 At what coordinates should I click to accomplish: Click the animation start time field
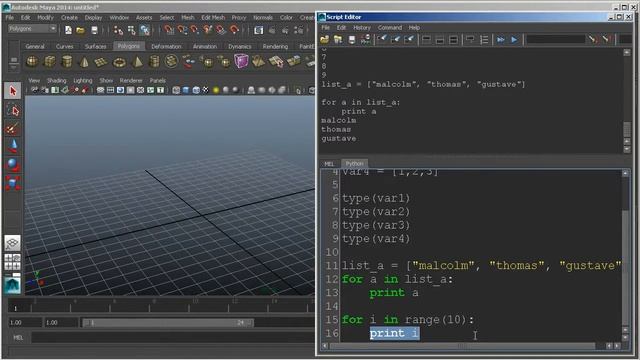point(25,322)
